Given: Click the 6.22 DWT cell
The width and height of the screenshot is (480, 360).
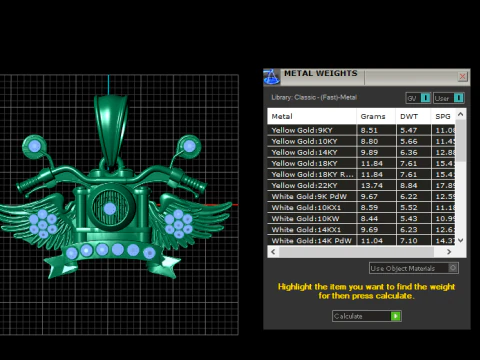Looking at the screenshot, I should [x=413, y=196].
